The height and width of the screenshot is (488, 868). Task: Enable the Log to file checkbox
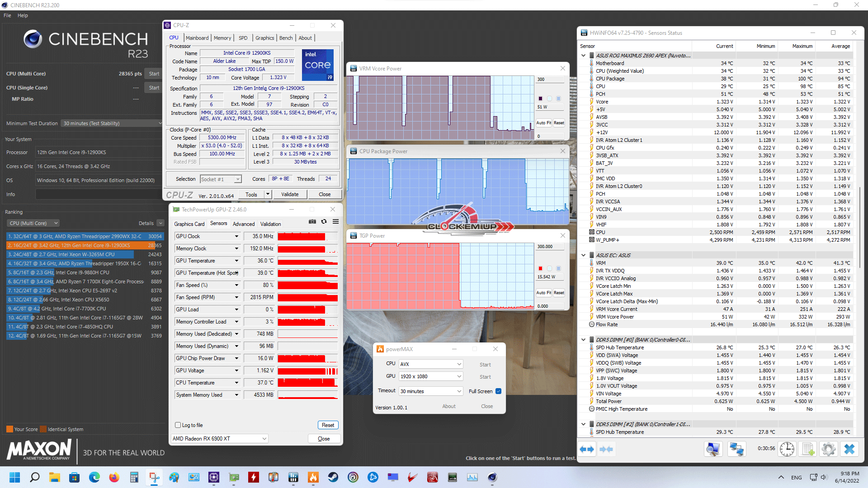point(178,425)
